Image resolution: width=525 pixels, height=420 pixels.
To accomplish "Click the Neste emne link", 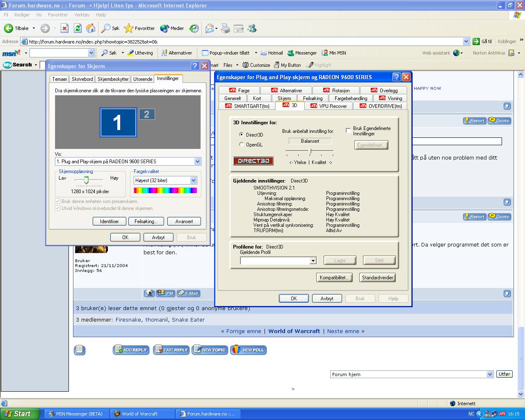I will coord(343,331).
